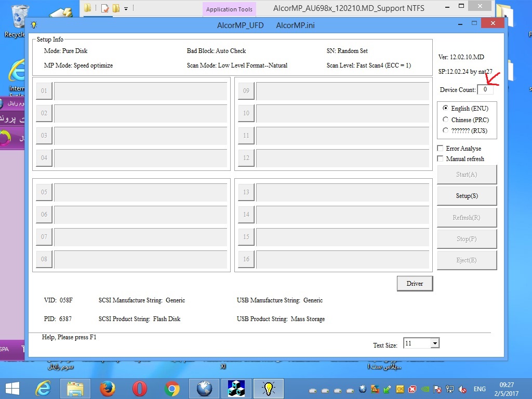Open the network tray icon
This screenshot has height=399, width=532.
click(450, 389)
